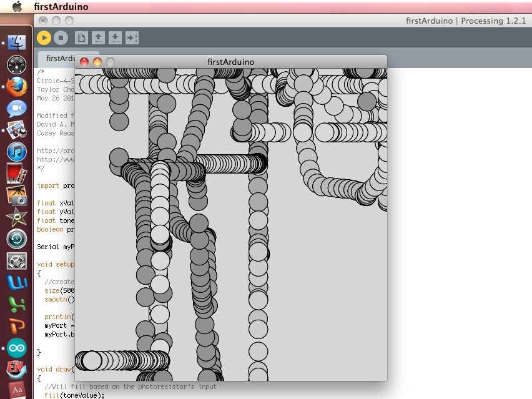The width and height of the screenshot is (532, 399).
Task: Export the sketch with the arrow icon
Action: 132,37
